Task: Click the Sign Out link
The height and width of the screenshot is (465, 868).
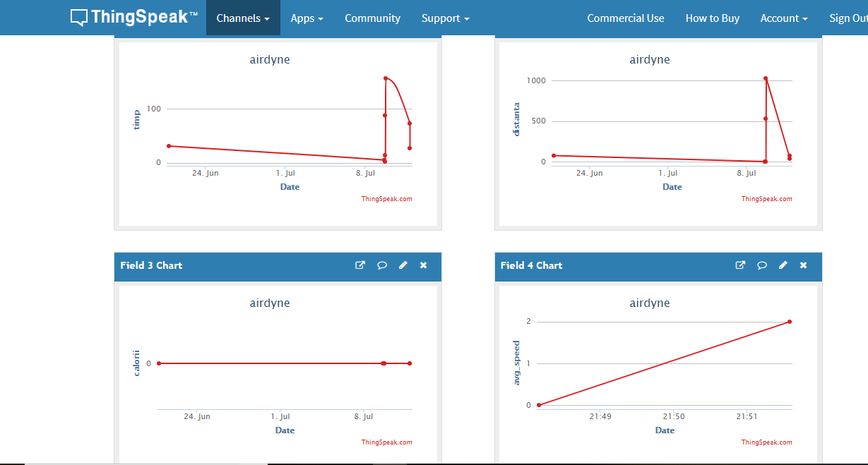Action: [848, 18]
